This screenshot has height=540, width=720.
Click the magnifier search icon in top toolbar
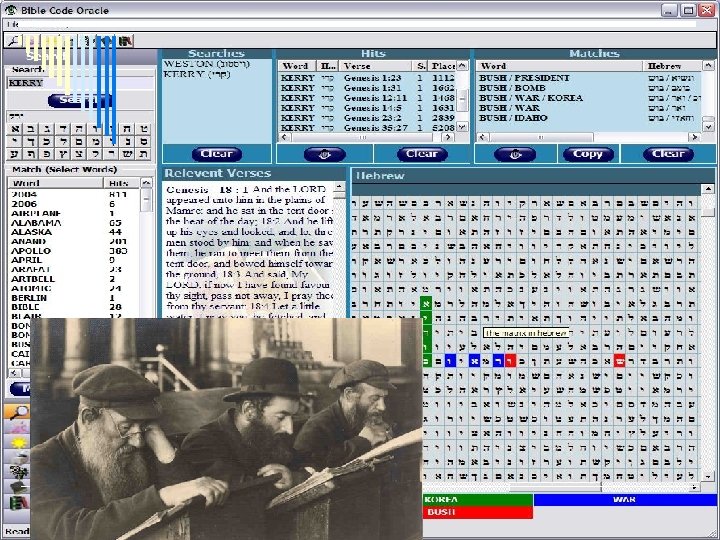click(x=13, y=41)
